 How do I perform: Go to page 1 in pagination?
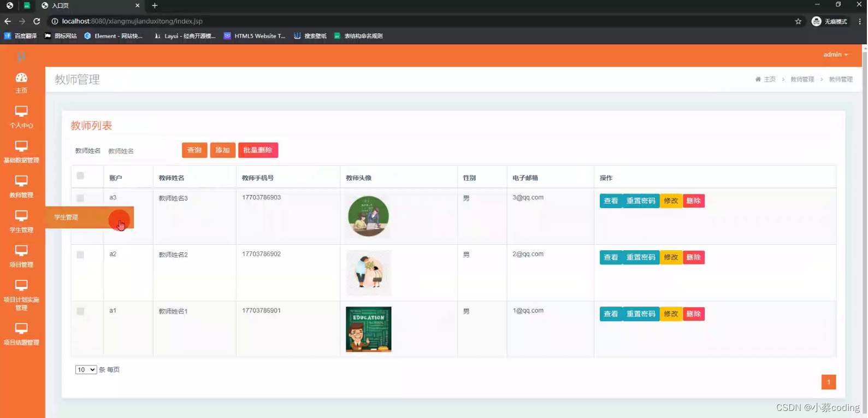pyautogui.click(x=829, y=382)
